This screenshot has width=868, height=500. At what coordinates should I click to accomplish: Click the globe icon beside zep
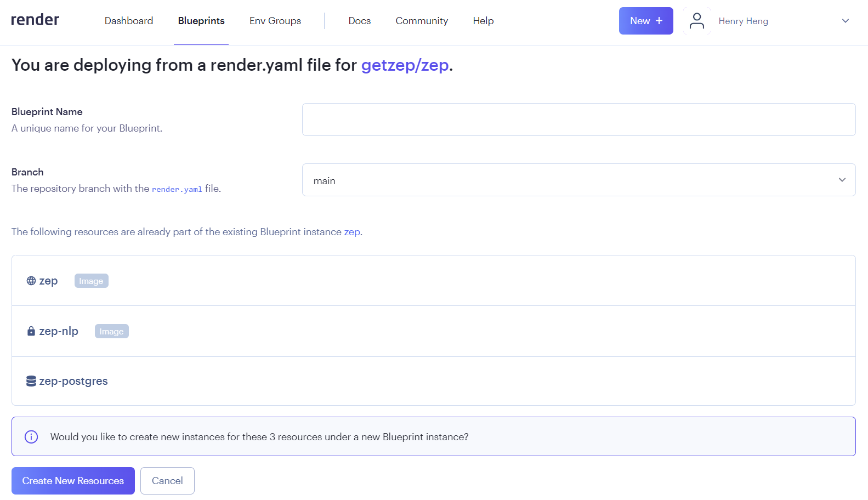[31, 281]
